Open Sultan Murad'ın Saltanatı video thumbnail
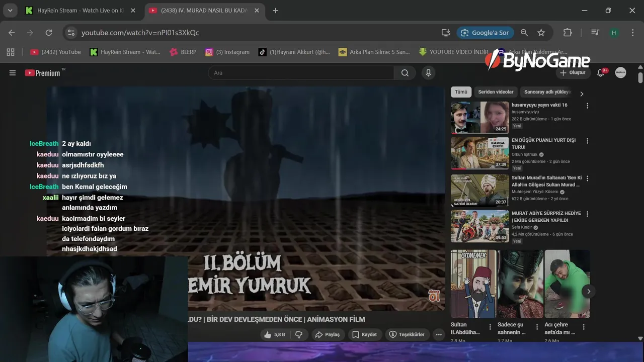This screenshot has height=362, width=644. pyautogui.click(x=480, y=190)
